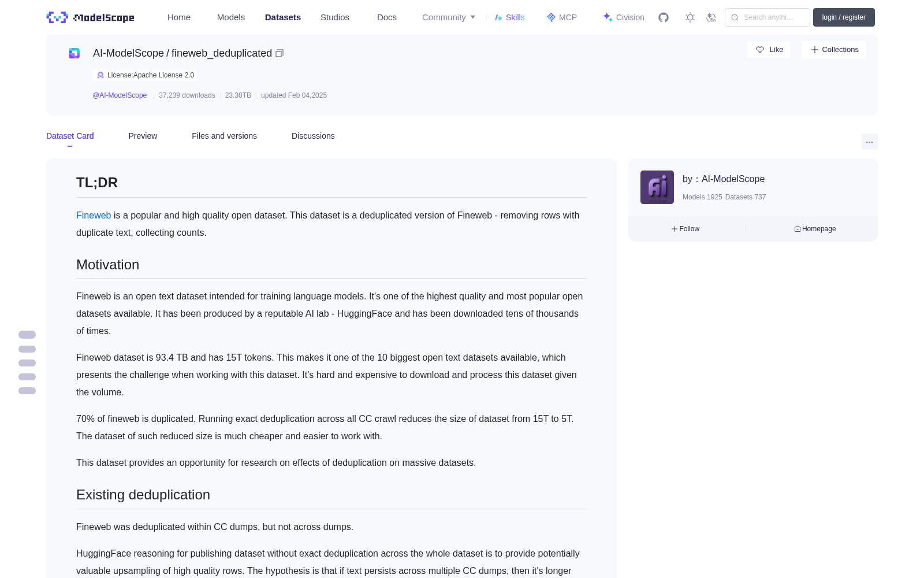Click the Civision link label

click(x=630, y=17)
